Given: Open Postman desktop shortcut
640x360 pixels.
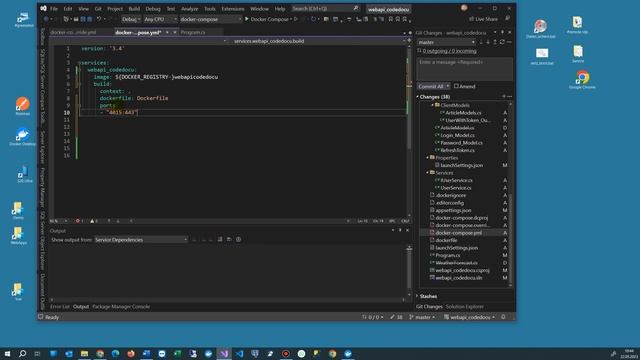Looking at the screenshot, I should (22, 106).
